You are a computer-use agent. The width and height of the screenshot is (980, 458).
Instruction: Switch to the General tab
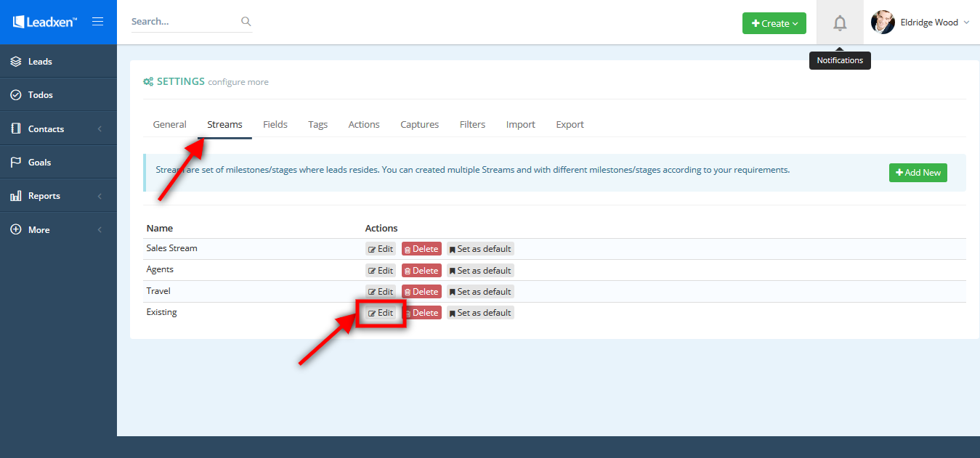tap(170, 125)
